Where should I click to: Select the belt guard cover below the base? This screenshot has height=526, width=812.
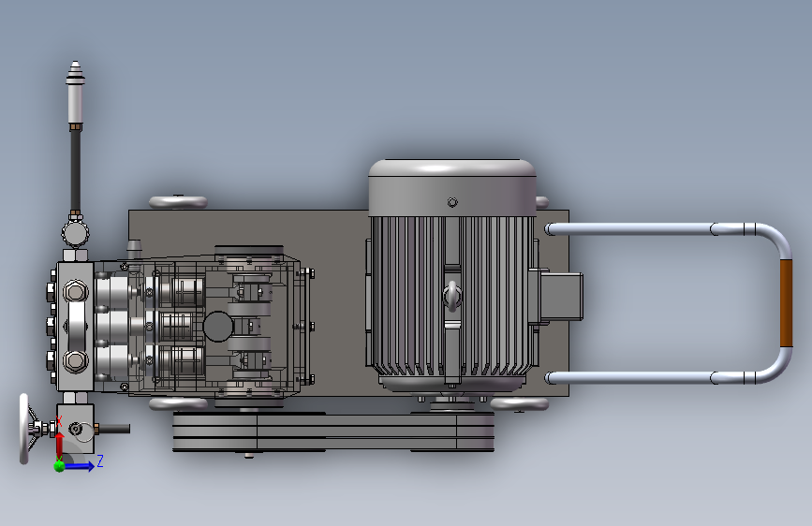333,431
